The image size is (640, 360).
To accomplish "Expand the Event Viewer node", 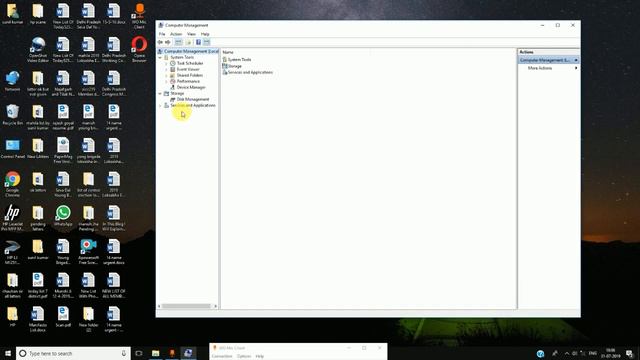I will (166, 69).
